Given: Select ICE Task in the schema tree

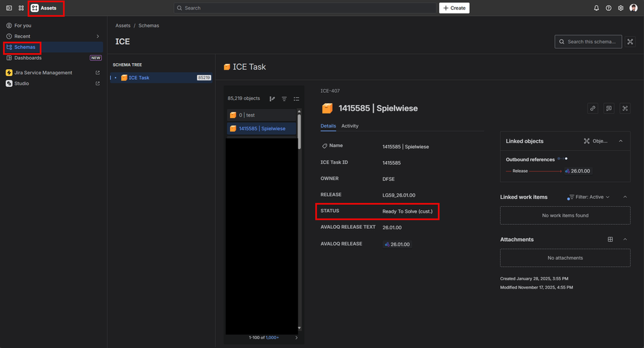Looking at the screenshot, I should pyautogui.click(x=161, y=77).
